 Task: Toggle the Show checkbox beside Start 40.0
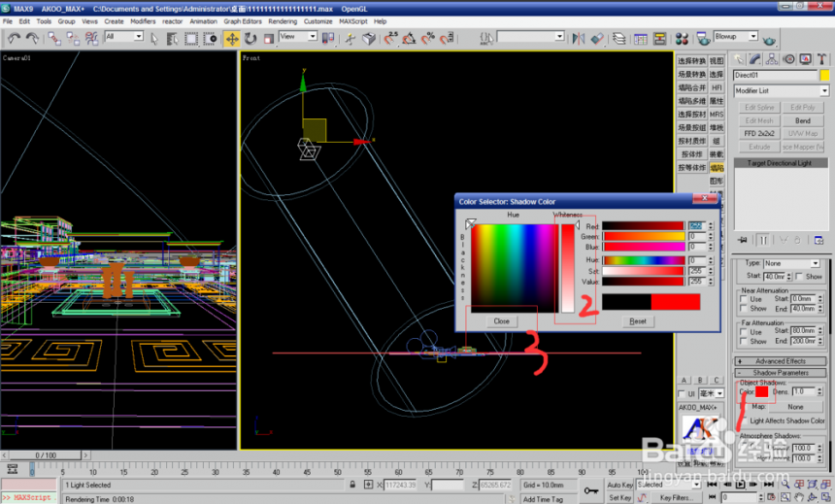(799, 276)
